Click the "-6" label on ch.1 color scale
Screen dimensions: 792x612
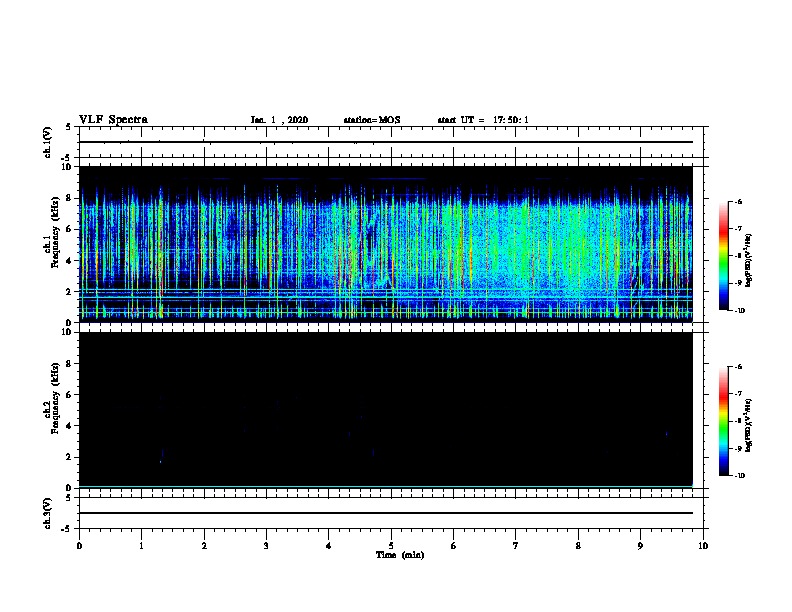[x=738, y=201]
